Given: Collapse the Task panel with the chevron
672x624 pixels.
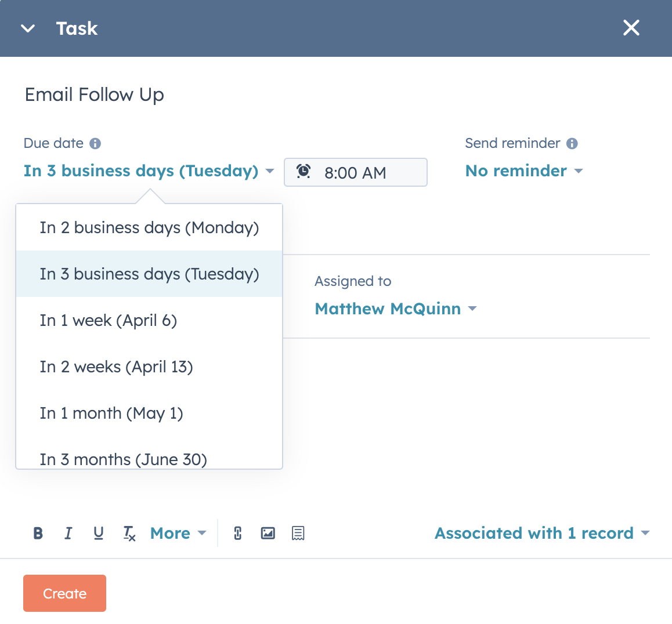Looking at the screenshot, I should [x=28, y=28].
